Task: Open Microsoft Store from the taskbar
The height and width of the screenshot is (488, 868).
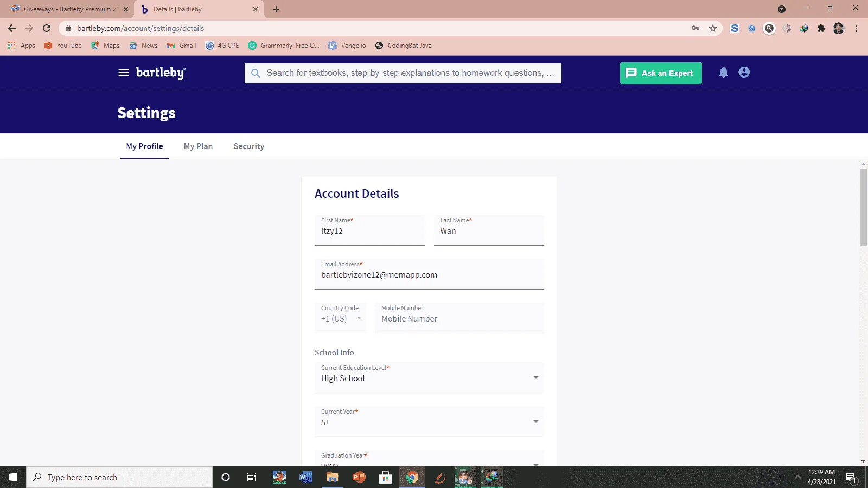Action: click(x=385, y=477)
